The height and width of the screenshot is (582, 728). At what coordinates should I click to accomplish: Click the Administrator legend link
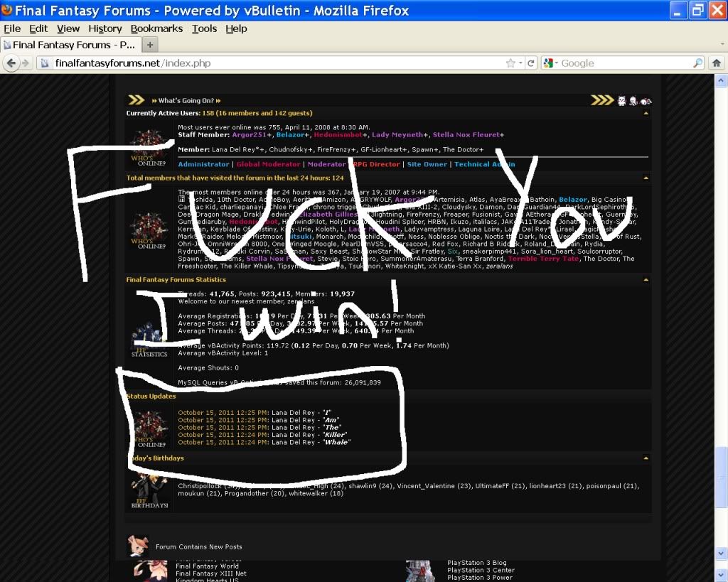(203, 164)
